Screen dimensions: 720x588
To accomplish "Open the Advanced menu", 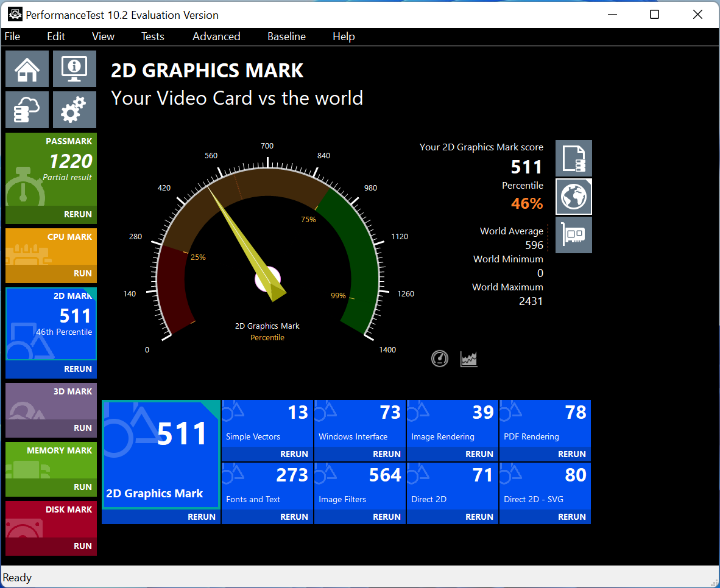I will (216, 37).
